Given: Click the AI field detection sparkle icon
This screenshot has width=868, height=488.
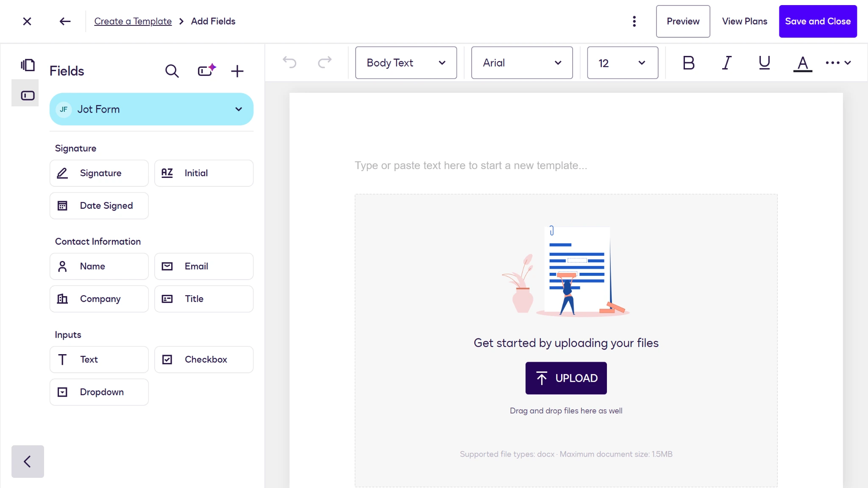Looking at the screenshot, I should (206, 70).
